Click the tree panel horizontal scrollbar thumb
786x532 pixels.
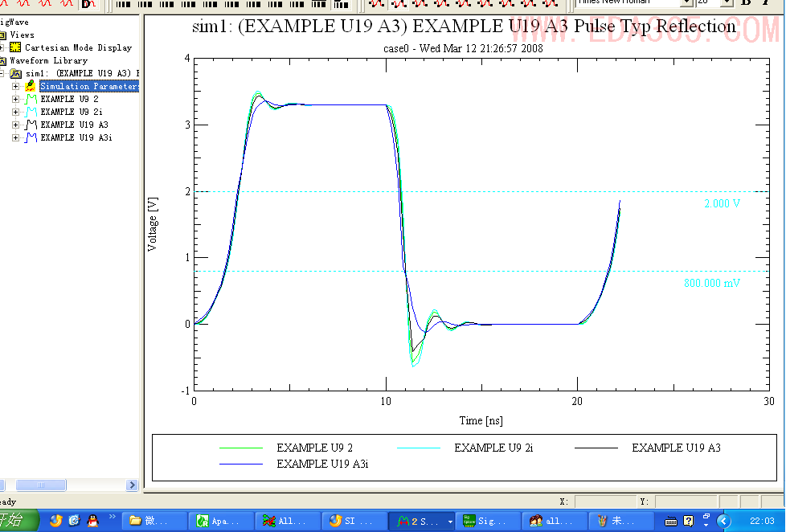41,485
